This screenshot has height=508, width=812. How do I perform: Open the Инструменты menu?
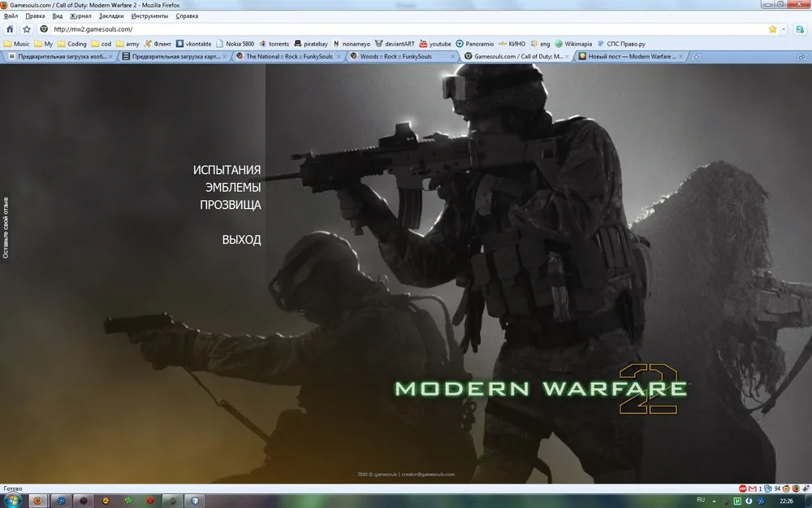tap(149, 16)
